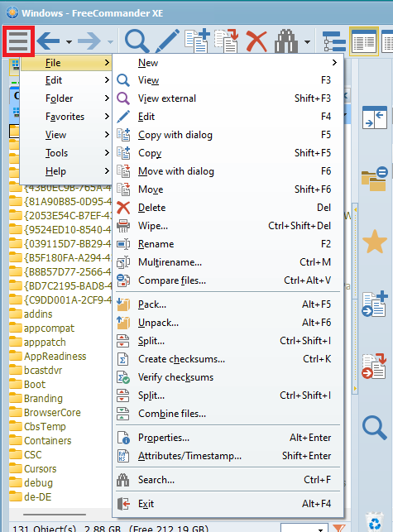The width and height of the screenshot is (393, 532).
Task: Choose Search... Ctrl+F
Action: click(228, 480)
